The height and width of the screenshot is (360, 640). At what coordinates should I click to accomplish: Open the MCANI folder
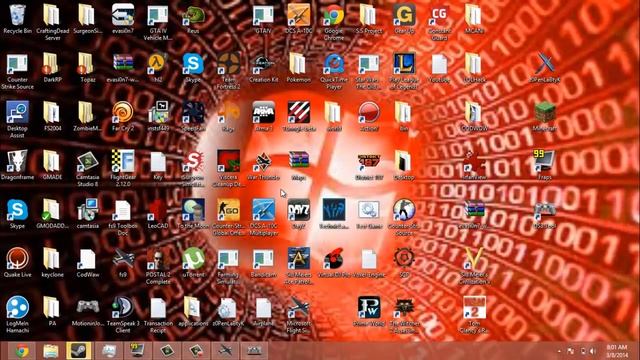point(474,19)
